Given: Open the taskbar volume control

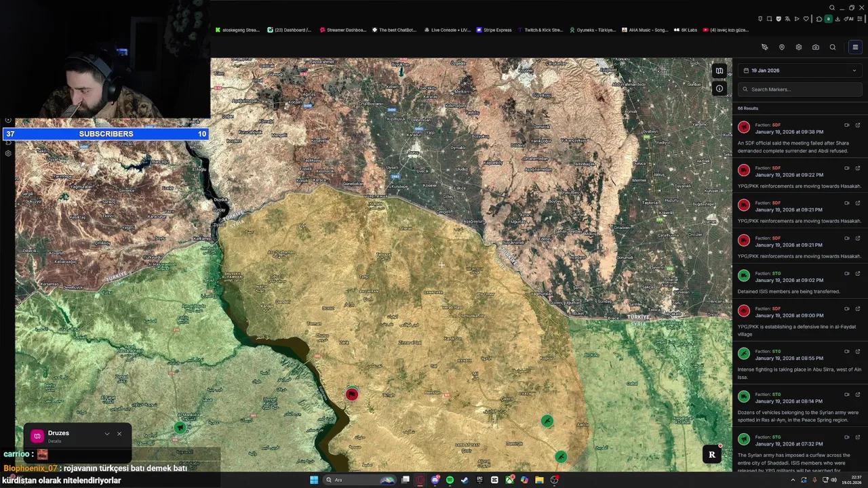Looking at the screenshot, I should pyautogui.click(x=833, y=480).
